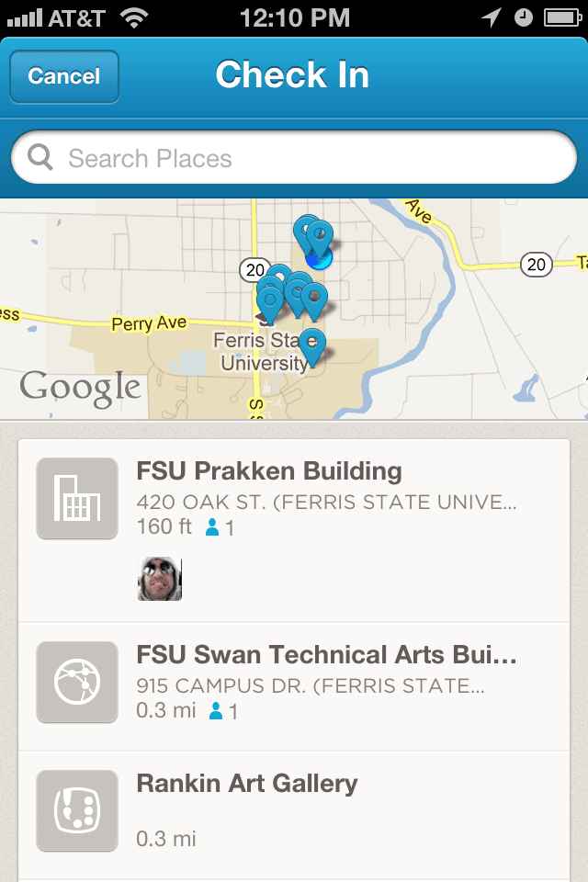Tap the FSU Swan Technical Arts icon
This screenshot has width=588, height=882.
[x=77, y=683]
